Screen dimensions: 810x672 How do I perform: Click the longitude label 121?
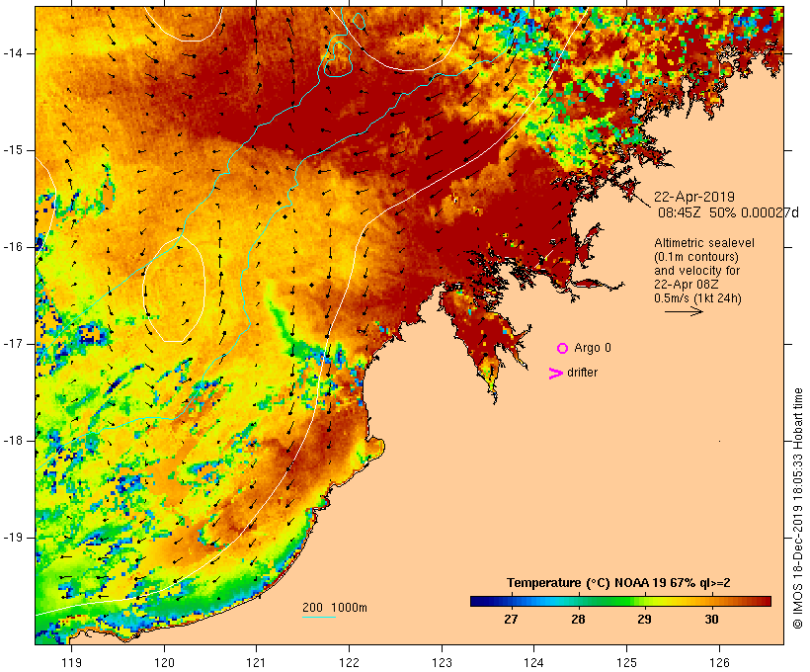[x=256, y=662]
